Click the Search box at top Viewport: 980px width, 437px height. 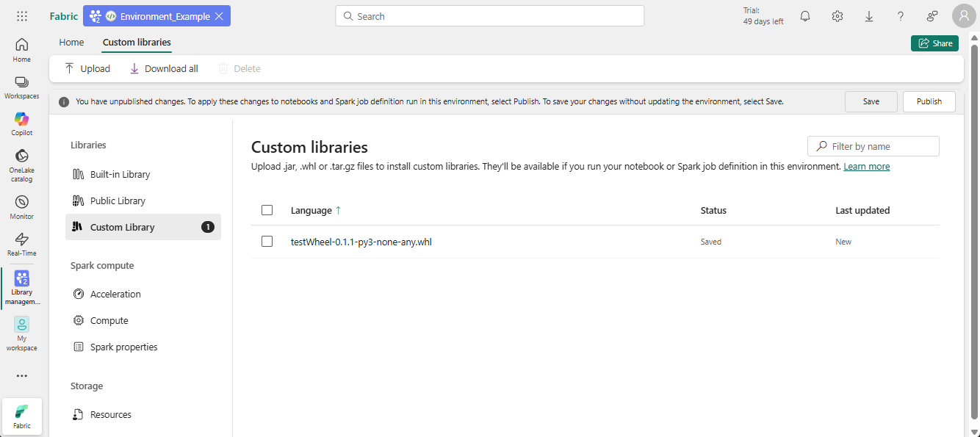[490, 16]
